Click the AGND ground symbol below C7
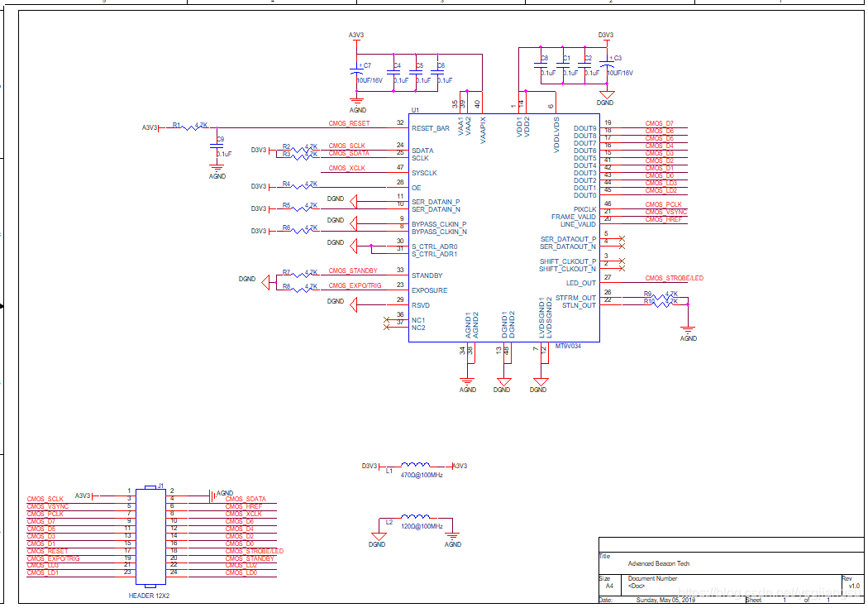Viewport: 868px width, 608px height. pyautogui.click(x=357, y=104)
